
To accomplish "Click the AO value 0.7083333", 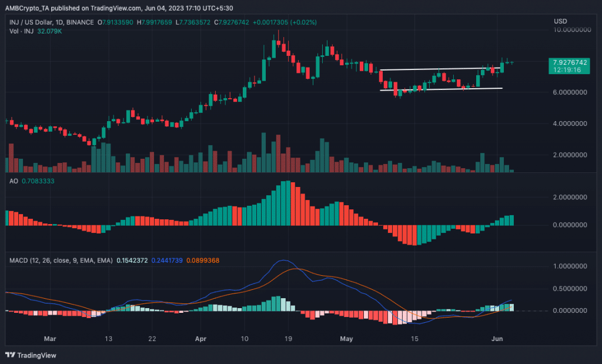I will point(38,181).
